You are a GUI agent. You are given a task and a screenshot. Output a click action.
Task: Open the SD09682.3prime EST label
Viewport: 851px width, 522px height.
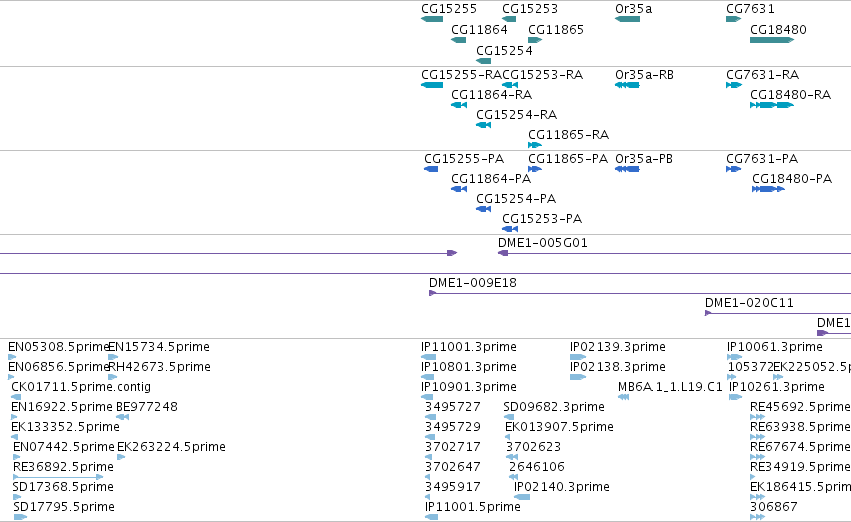pos(554,407)
